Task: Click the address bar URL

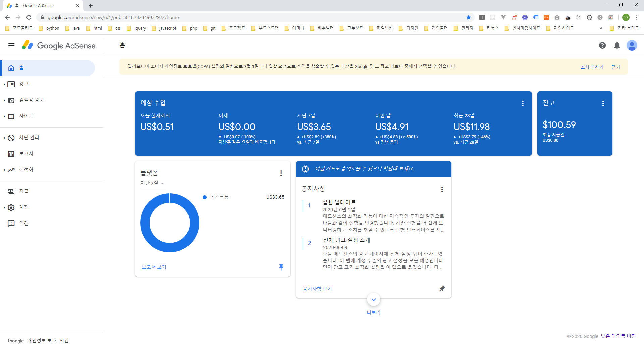Action: pos(113,17)
